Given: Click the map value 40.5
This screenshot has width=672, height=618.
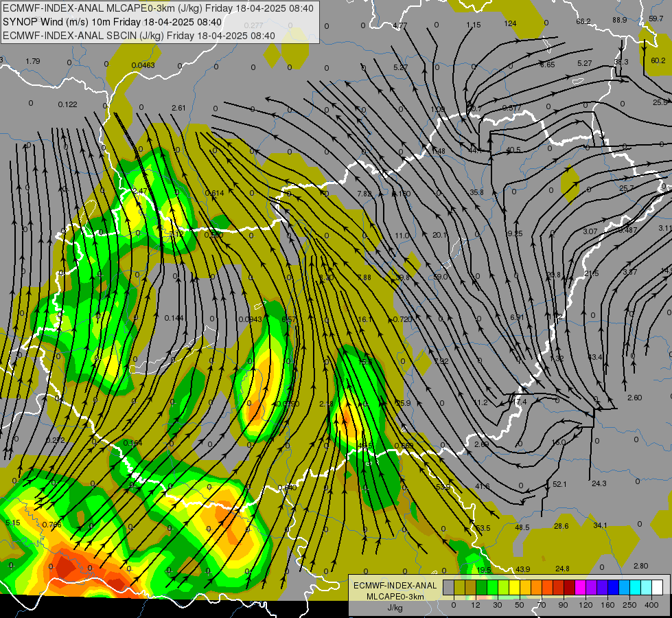Looking at the screenshot, I should pyautogui.click(x=513, y=150).
